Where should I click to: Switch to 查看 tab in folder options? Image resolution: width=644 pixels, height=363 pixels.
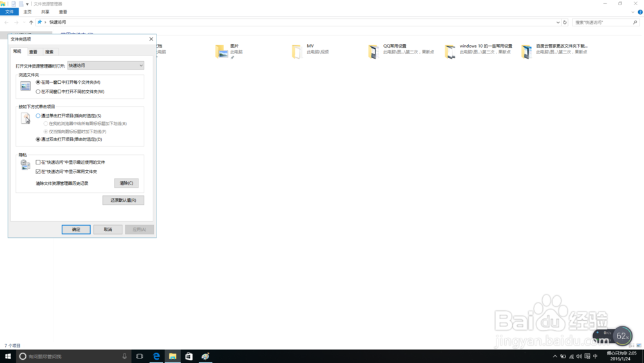tap(33, 52)
